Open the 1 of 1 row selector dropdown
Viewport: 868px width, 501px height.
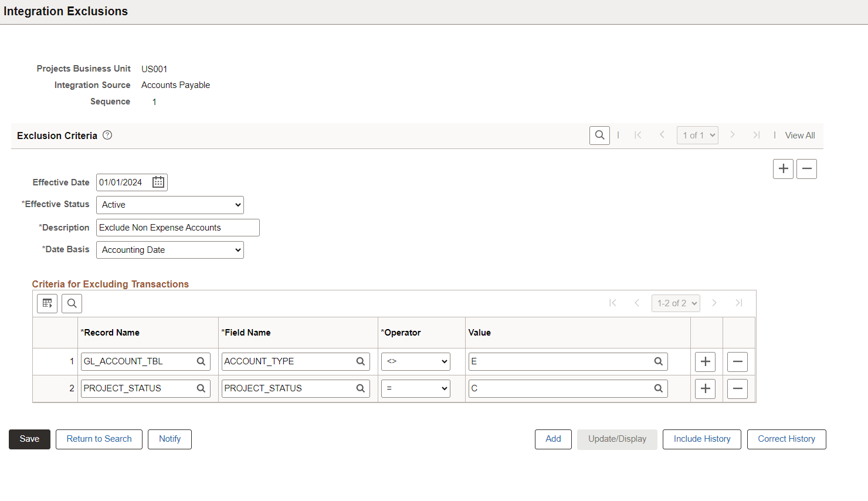pyautogui.click(x=697, y=136)
